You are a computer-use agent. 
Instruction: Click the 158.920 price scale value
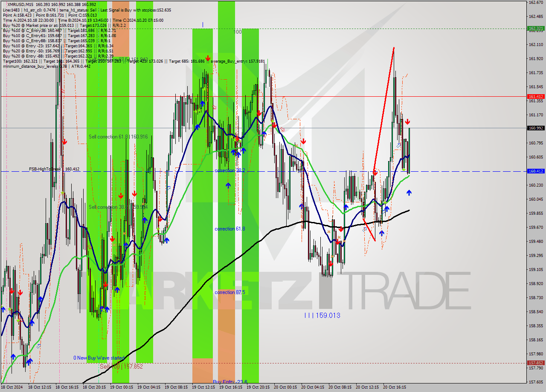point(536,283)
